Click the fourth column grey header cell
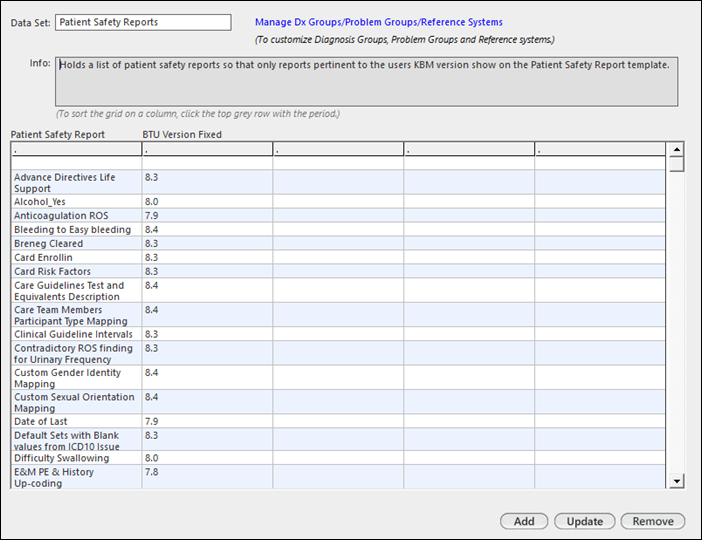Viewport: 702px width, 540px height. pyautogui.click(x=469, y=149)
